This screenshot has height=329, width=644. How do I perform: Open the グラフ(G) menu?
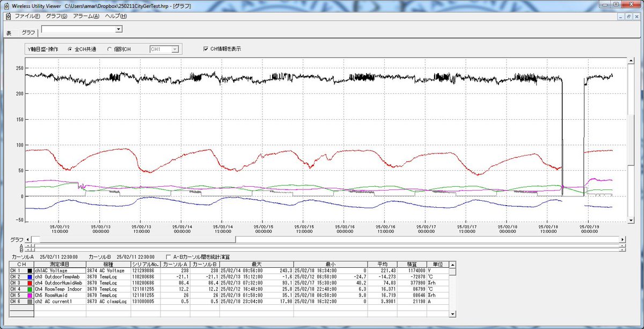56,16
